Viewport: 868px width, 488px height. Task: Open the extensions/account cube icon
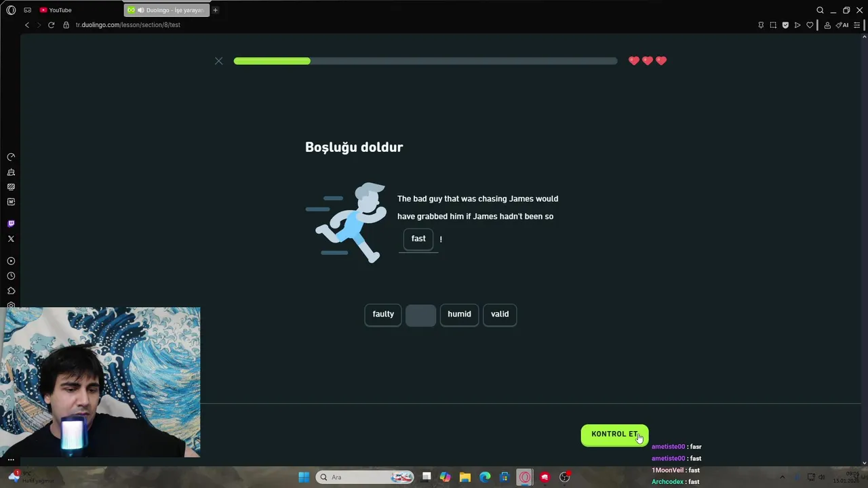(x=827, y=25)
